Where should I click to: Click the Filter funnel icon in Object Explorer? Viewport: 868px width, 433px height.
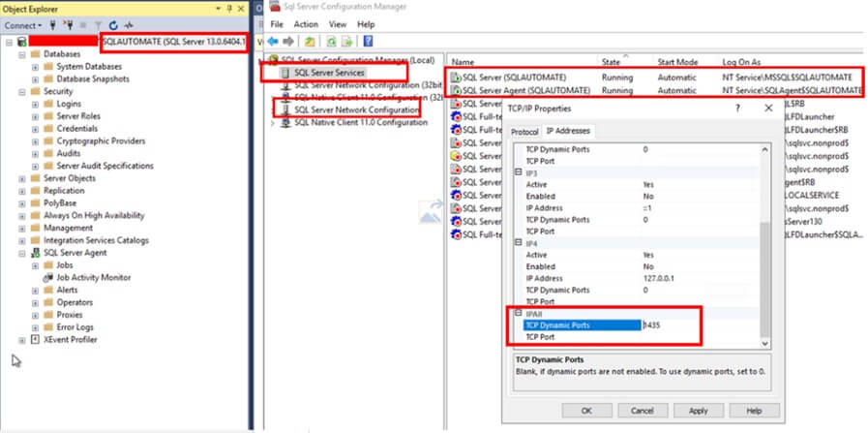click(x=98, y=25)
